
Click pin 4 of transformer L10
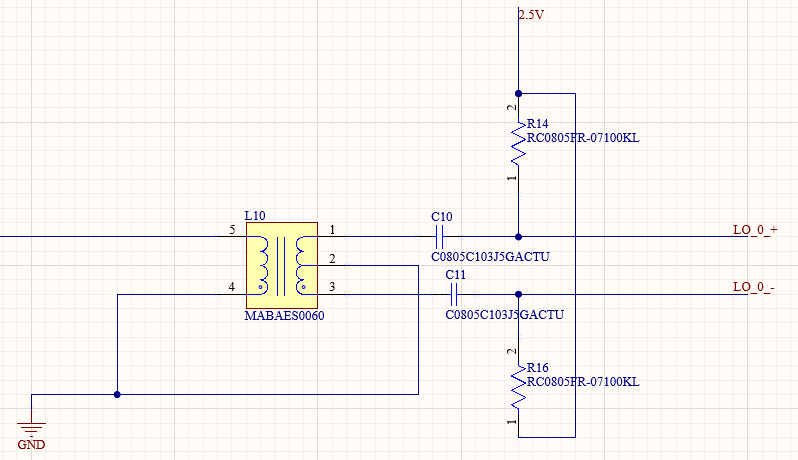tap(232, 287)
